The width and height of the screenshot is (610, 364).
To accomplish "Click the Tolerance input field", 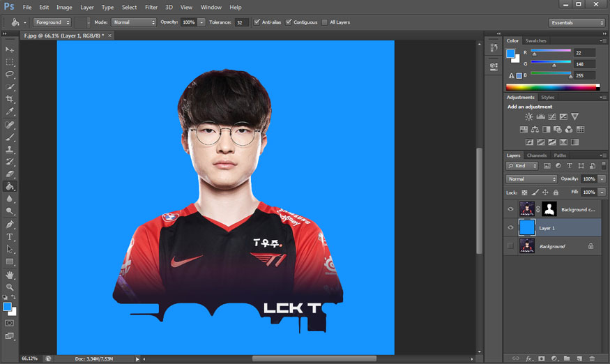I will (241, 22).
